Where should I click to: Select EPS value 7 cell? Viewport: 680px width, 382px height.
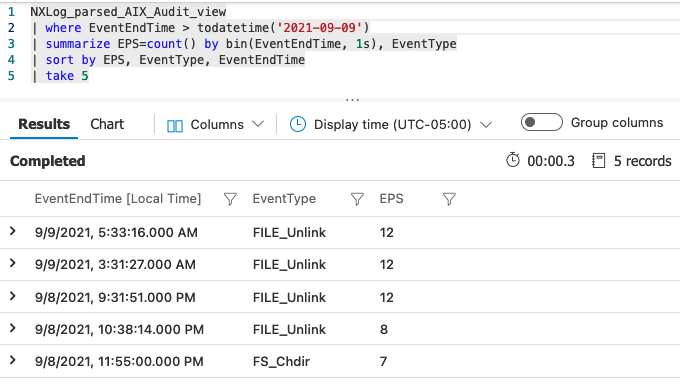(x=383, y=361)
